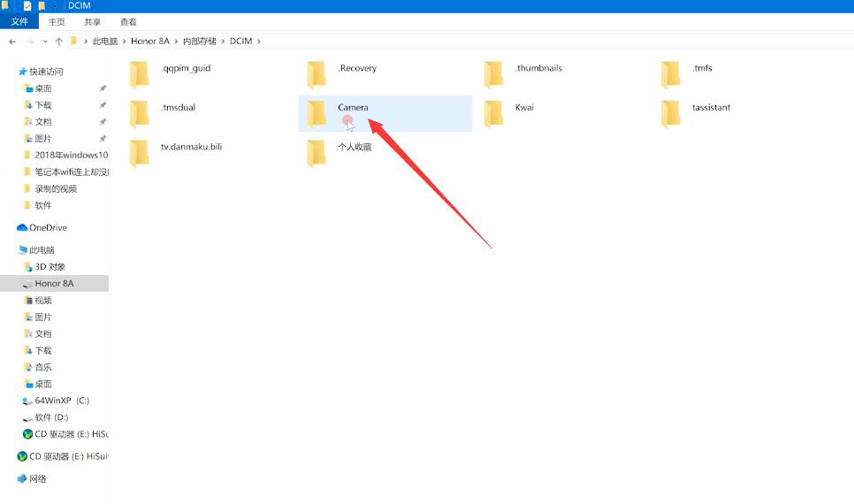Open the .Recovery folder icon
The width and height of the screenshot is (854, 504).
[x=316, y=74]
